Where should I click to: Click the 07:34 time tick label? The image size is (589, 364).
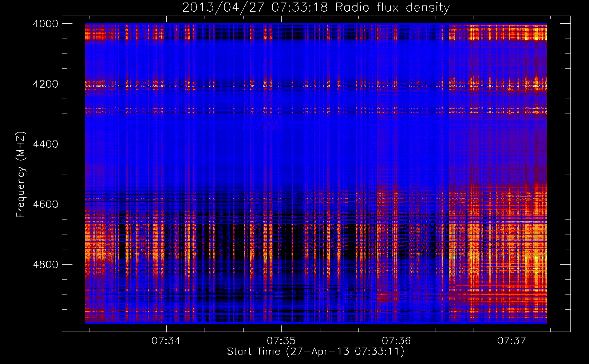tap(166, 341)
